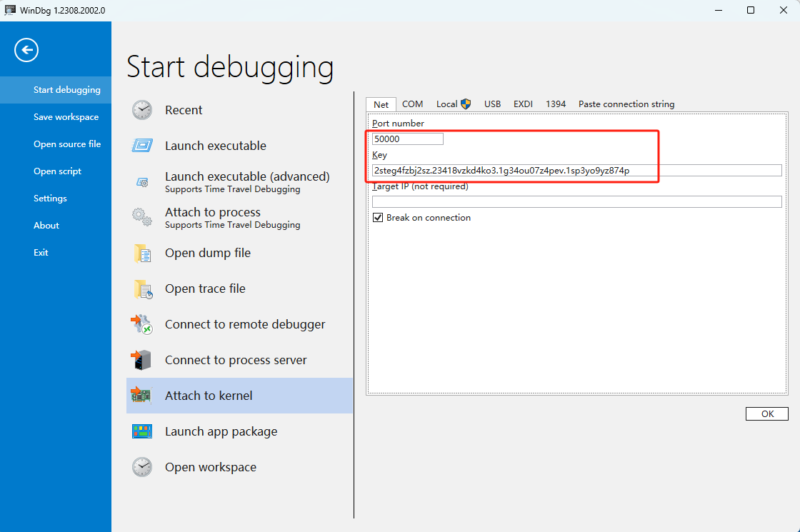Click the Connect to process server icon
This screenshot has width=800, height=532.
coord(142,360)
